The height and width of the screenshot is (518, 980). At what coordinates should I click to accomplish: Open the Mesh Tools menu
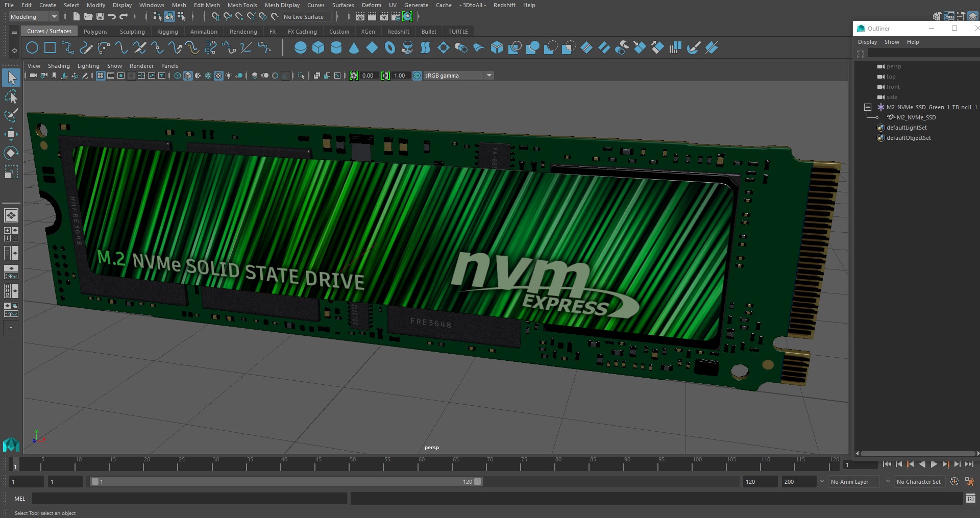point(242,5)
